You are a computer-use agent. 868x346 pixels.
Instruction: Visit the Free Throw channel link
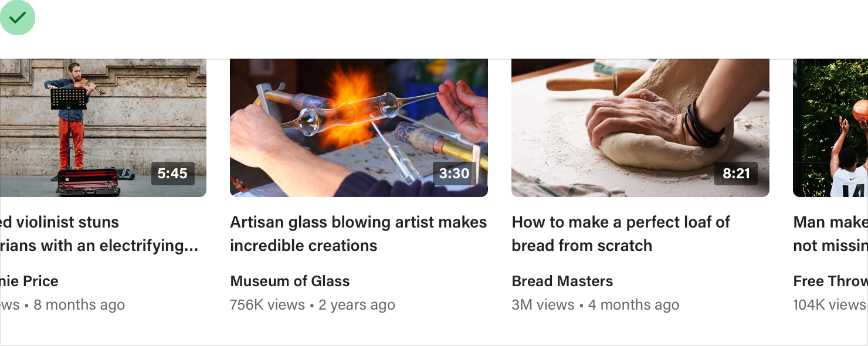(830, 281)
